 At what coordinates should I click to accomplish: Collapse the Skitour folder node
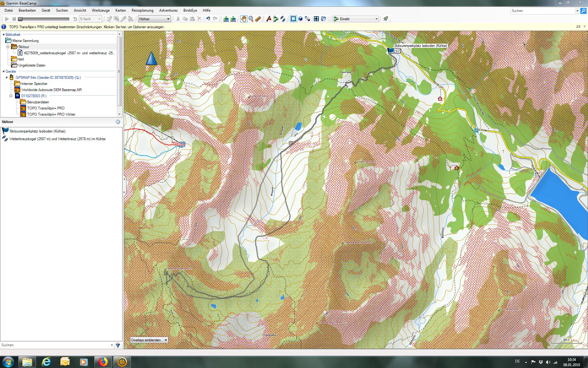[8, 47]
